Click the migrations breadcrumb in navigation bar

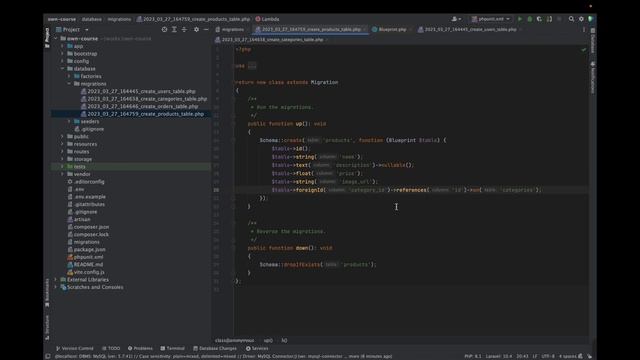point(119,19)
